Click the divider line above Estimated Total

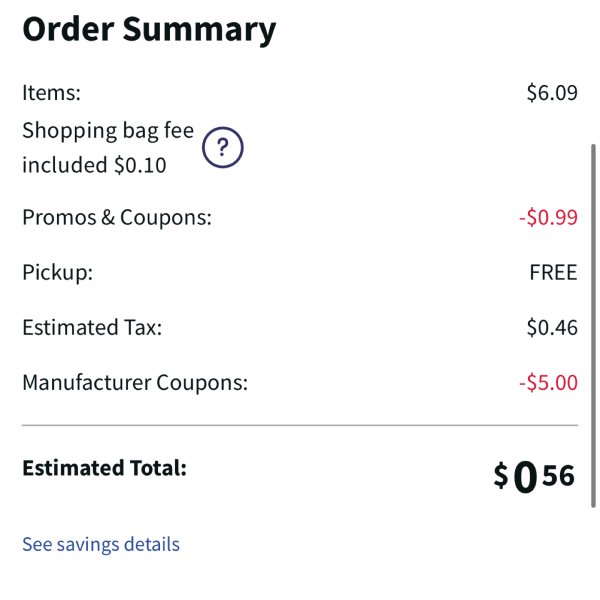pyautogui.click(x=300, y=425)
